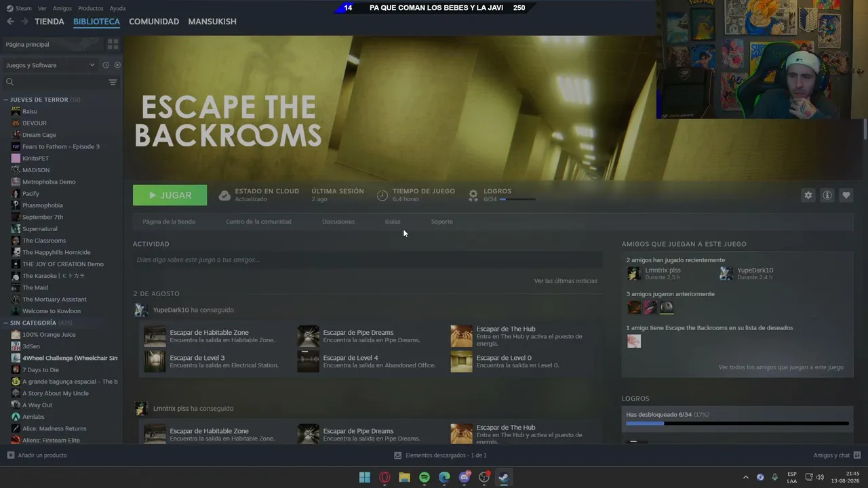Click the Aimlabs game icon in sidebar
868x488 pixels.
pyautogui.click(x=16, y=417)
